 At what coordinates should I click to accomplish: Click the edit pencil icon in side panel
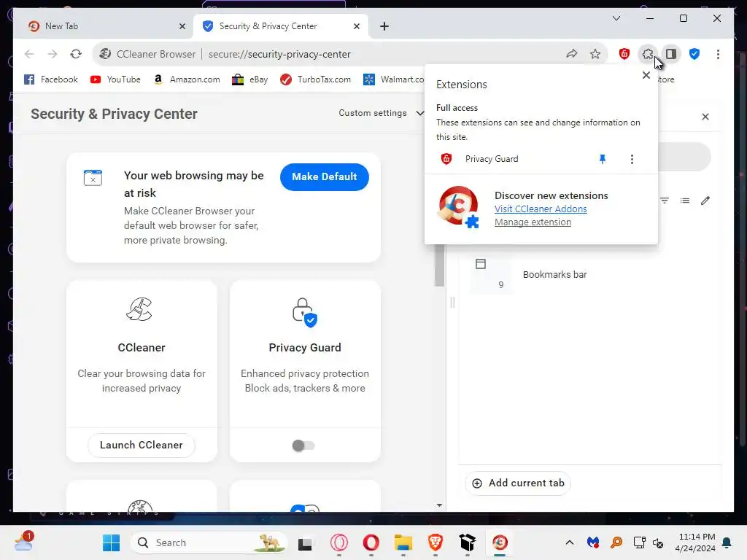click(705, 201)
